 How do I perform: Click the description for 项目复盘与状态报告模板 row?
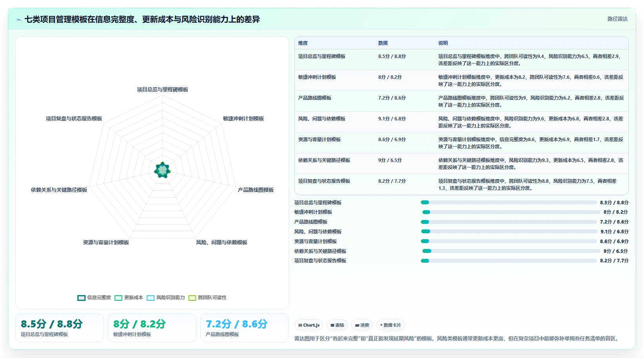[528, 185]
